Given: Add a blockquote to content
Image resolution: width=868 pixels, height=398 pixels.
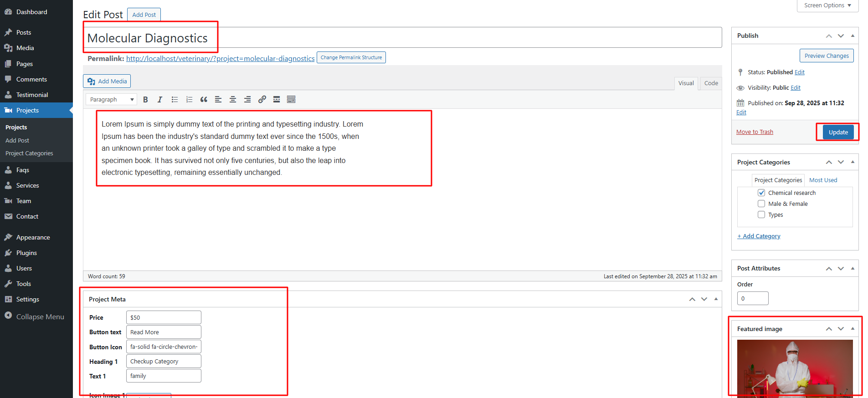Looking at the screenshot, I should point(204,100).
